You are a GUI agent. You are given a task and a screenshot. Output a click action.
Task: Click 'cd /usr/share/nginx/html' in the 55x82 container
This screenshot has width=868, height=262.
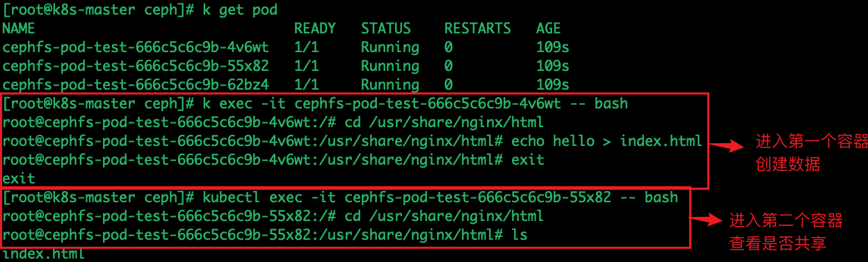(x=444, y=216)
